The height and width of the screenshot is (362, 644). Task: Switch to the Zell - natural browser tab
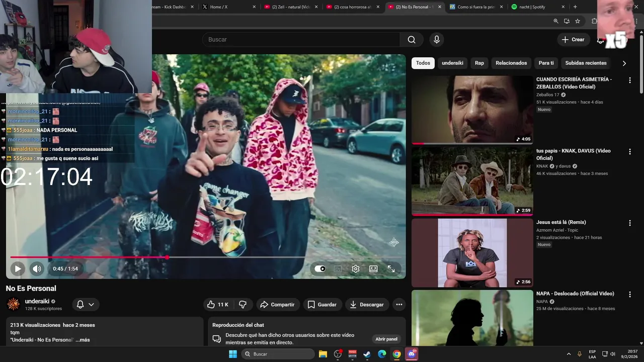point(291,7)
